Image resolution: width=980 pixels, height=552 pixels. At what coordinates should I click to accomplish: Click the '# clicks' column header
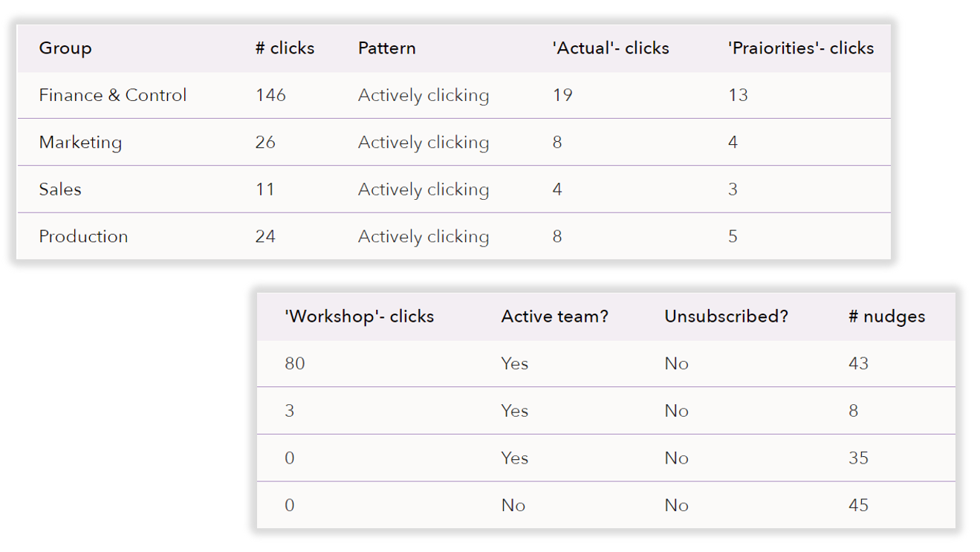[x=285, y=48]
